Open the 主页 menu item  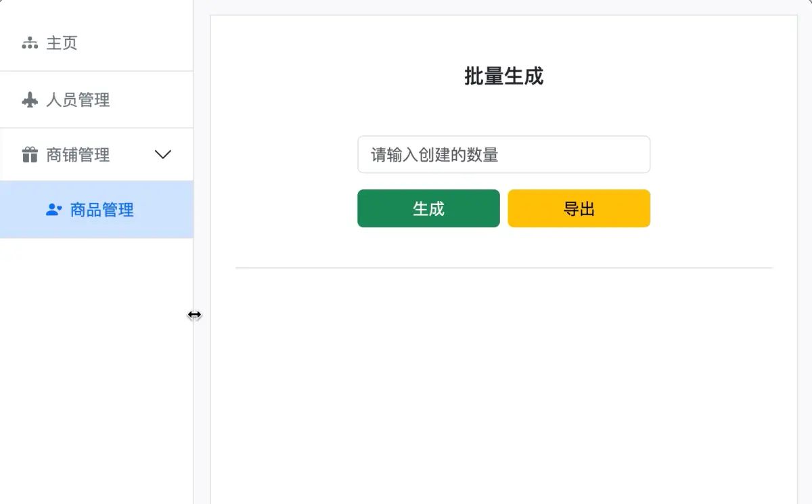tap(97, 43)
